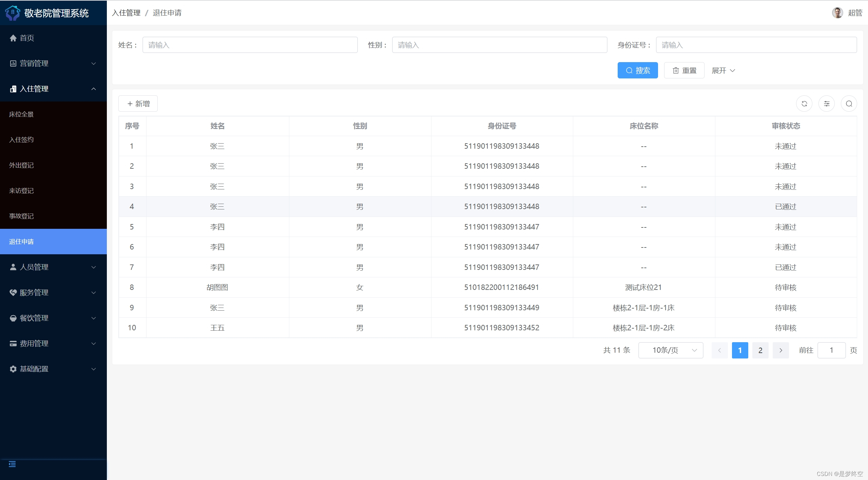Click the chart icon beside 营销管理
The image size is (868, 480).
[13, 63]
